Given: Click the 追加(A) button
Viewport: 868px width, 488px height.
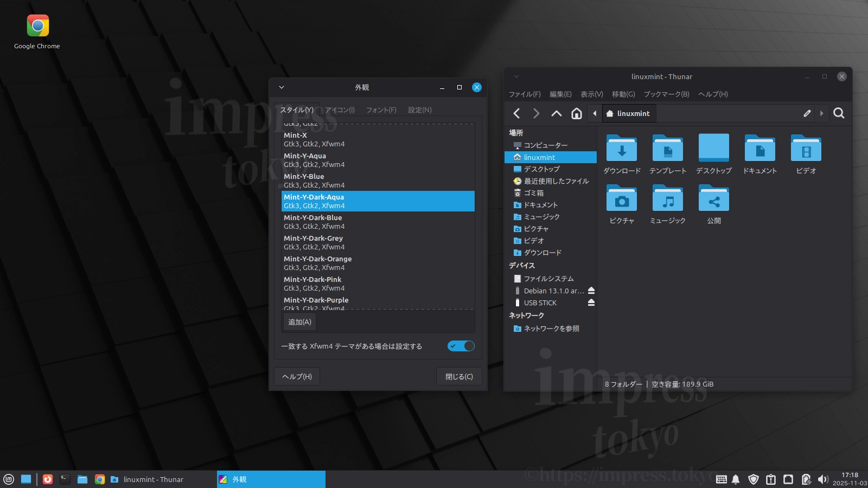Looking at the screenshot, I should [299, 322].
